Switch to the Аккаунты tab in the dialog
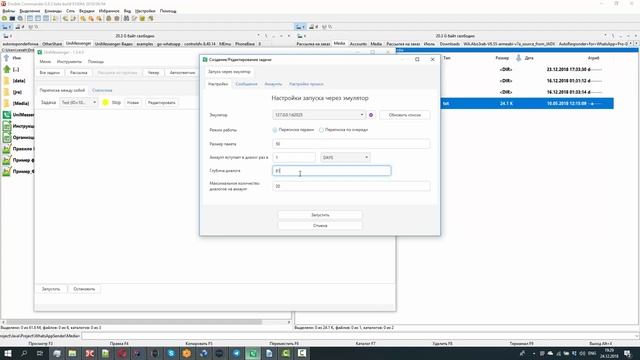Image resolution: width=640 pixels, height=360 pixels. coord(273,84)
